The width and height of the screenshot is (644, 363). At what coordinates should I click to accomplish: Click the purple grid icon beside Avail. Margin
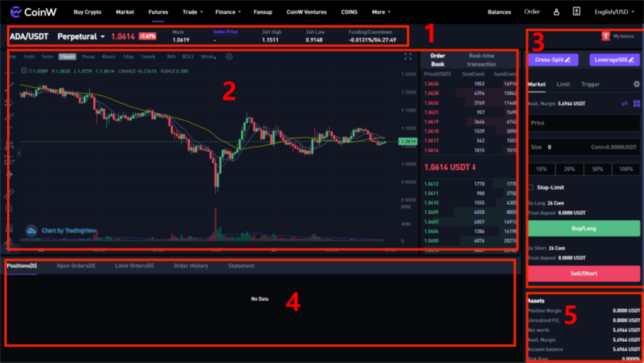637,103
